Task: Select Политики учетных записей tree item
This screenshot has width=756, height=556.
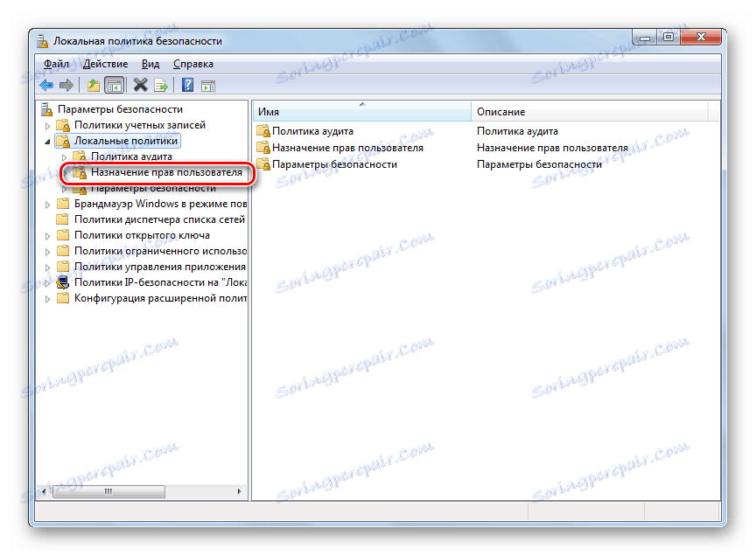Action: tap(140, 125)
